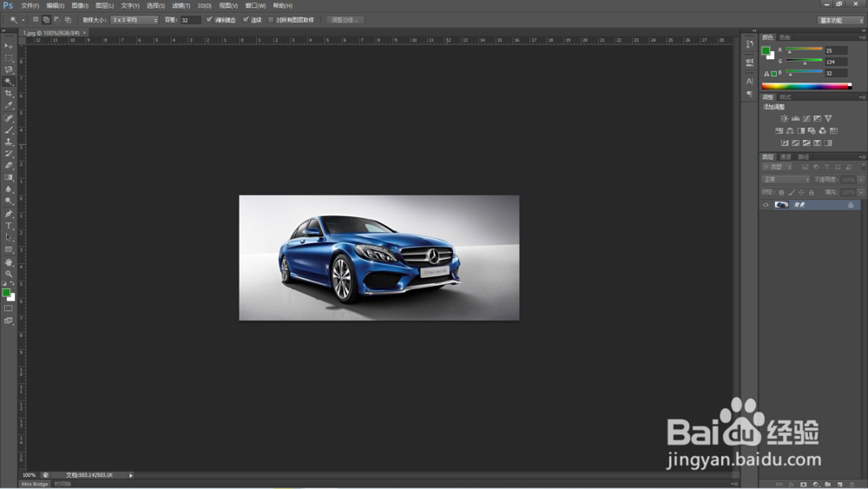Click the G green channel slider
This screenshot has width=868, height=489.
click(804, 62)
